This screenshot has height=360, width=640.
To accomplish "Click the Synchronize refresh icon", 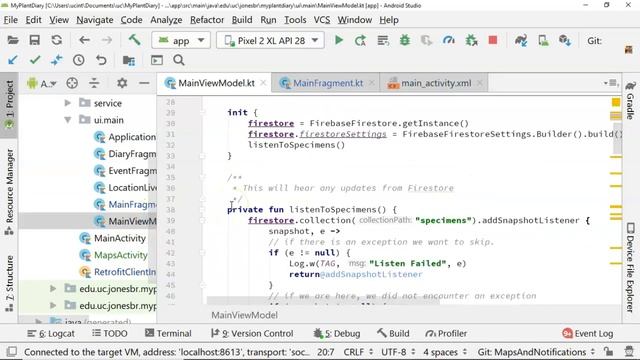I will click(x=57, y=40).
